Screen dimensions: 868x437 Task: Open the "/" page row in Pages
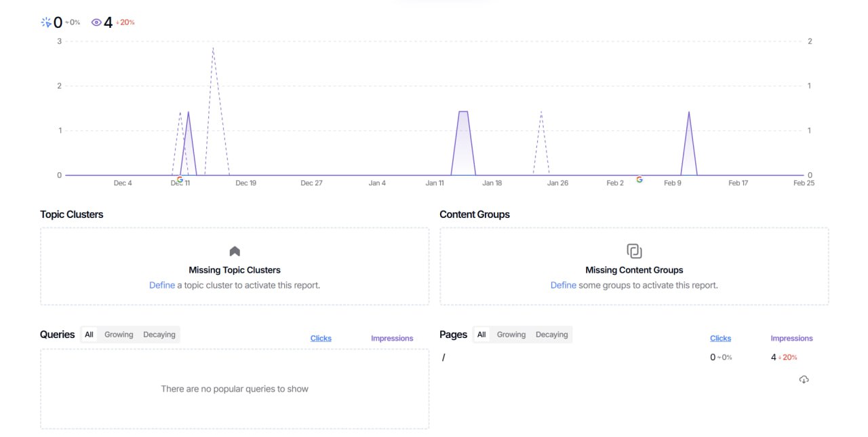(x=443, y=358)
